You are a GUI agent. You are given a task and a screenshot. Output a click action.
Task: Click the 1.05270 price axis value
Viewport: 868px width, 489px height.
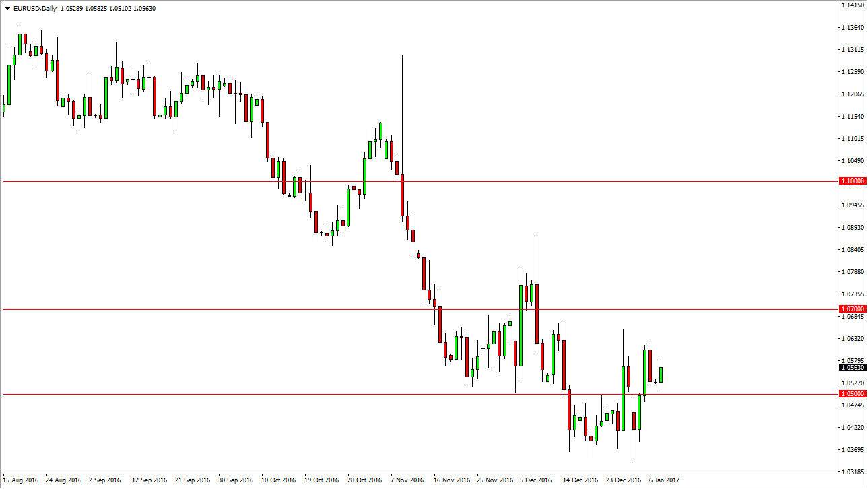click(x=853, y=383)
